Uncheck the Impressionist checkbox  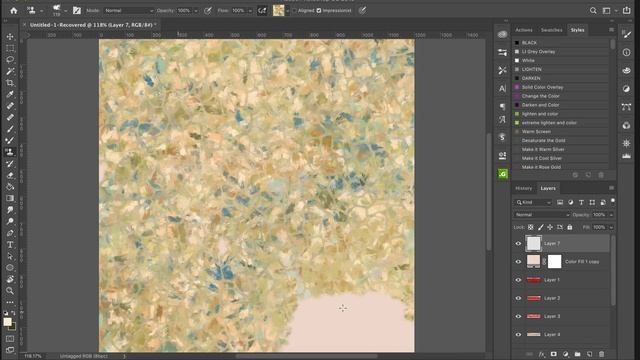[319, 11]
